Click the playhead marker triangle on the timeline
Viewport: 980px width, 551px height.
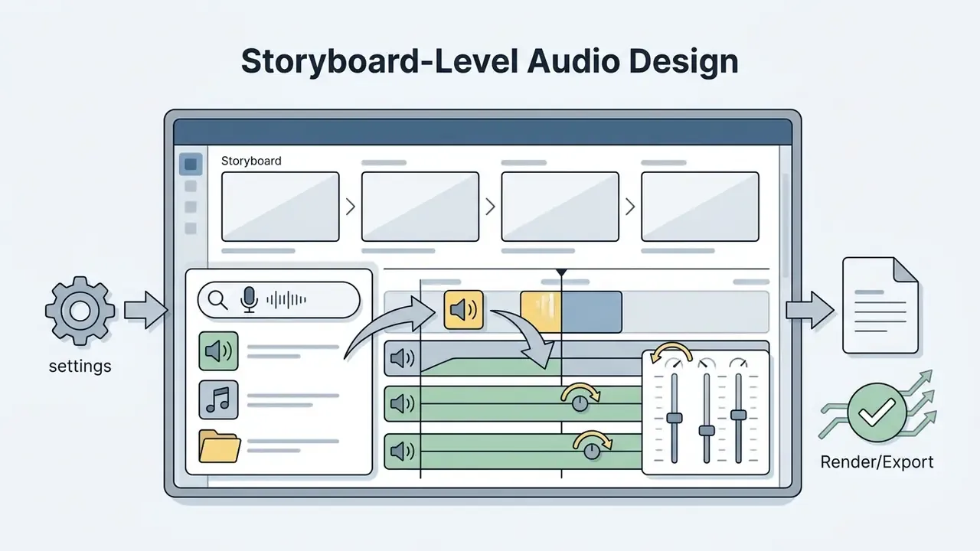561,272
